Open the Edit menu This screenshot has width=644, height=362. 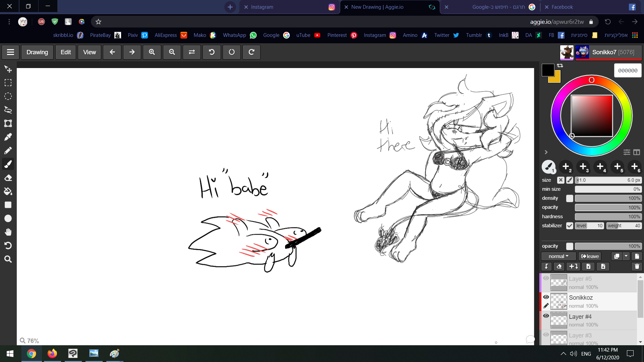[65, 52]
